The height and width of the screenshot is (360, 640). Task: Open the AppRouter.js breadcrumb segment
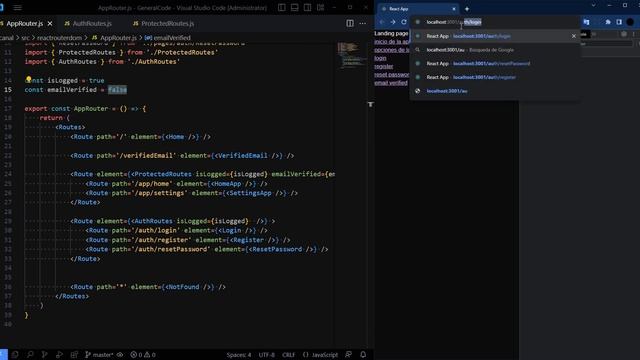tap(118, 38)
